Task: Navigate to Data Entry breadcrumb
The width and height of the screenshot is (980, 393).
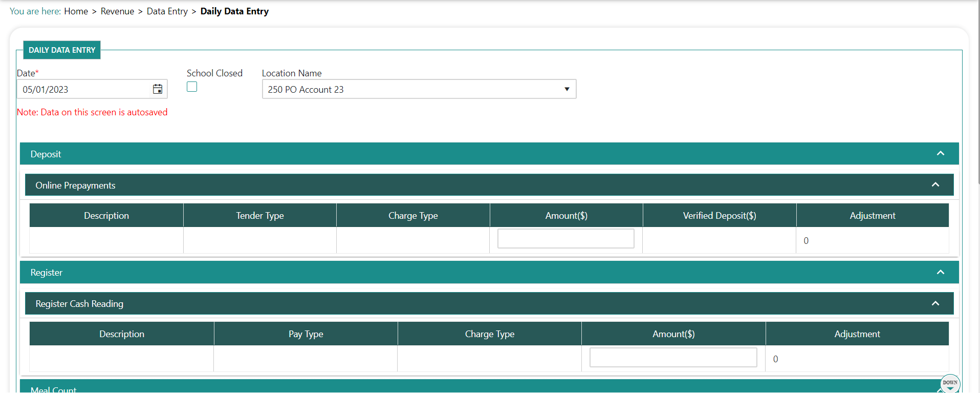Action: click(x=167, y=11)
